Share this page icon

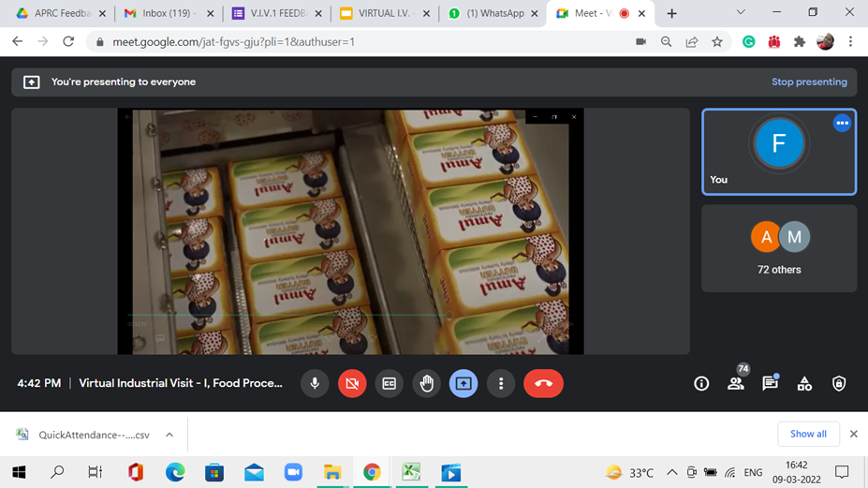(691, 41)
